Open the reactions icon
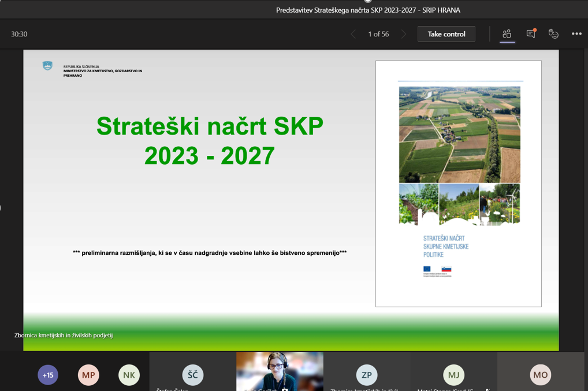The image size is (588, 391). click(x=553, y=34)
